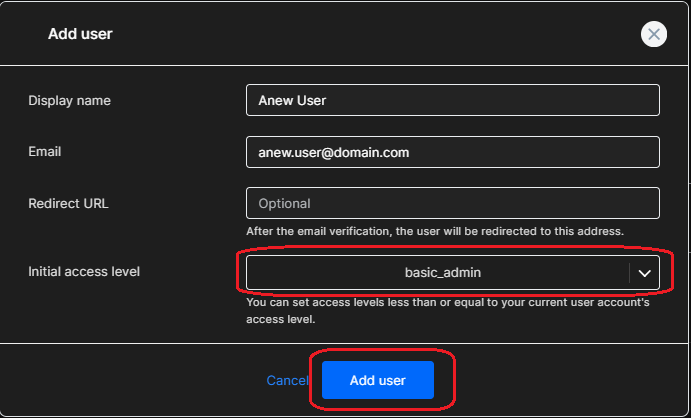Select the Display name label
This screenshot has width=691, height=418.
click(70, 100)
